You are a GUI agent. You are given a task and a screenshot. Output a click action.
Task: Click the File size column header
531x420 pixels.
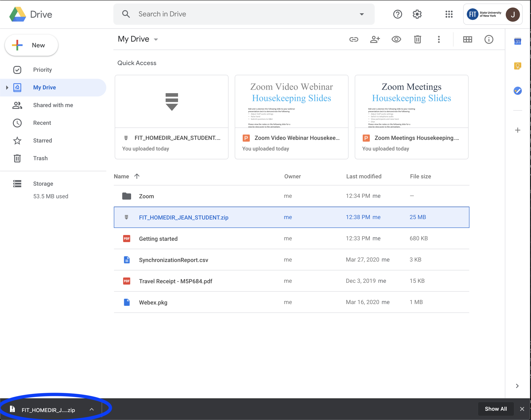[x=420, y=176]
